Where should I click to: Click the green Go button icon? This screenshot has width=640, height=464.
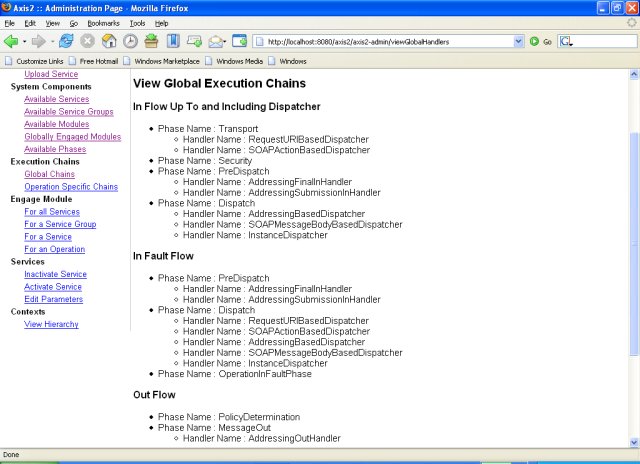[x=534, y=41]
